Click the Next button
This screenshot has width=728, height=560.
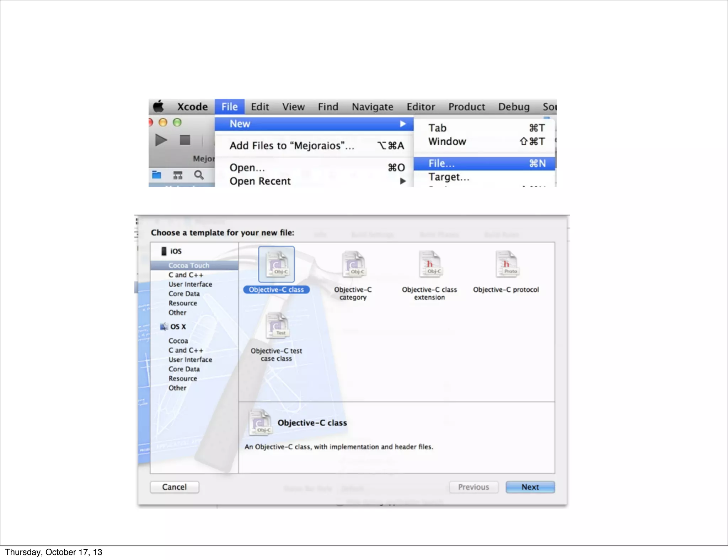coord(530,487)
